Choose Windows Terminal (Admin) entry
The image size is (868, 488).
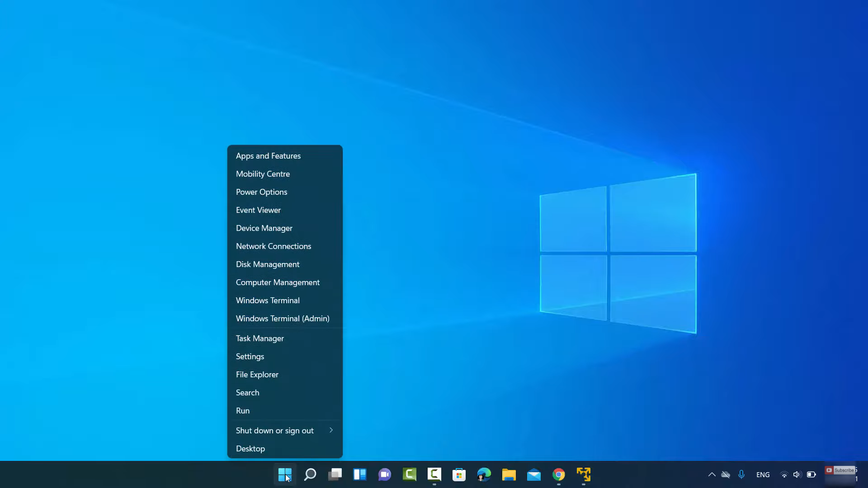pyautogui.click(x=283, y=319)
